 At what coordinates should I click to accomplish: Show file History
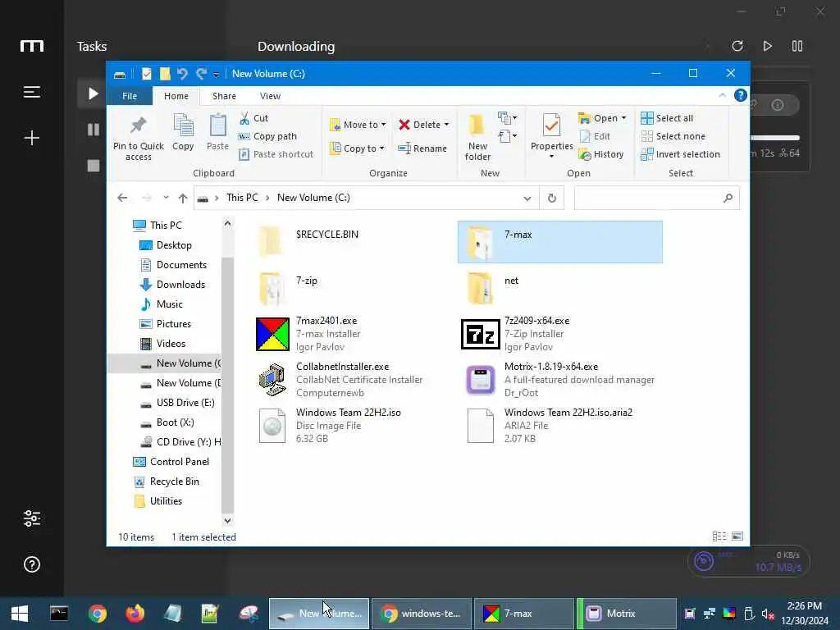[601, 154]
